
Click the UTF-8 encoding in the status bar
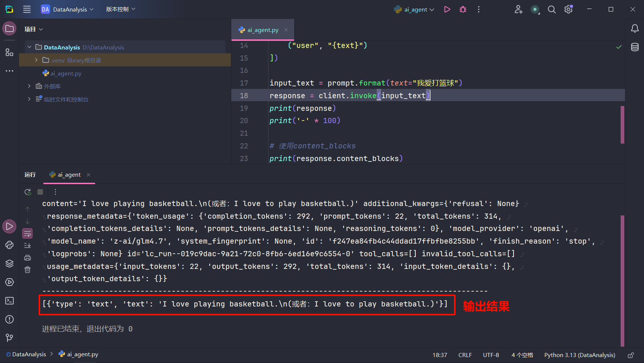pyautogui.click(x=491, y=355)
